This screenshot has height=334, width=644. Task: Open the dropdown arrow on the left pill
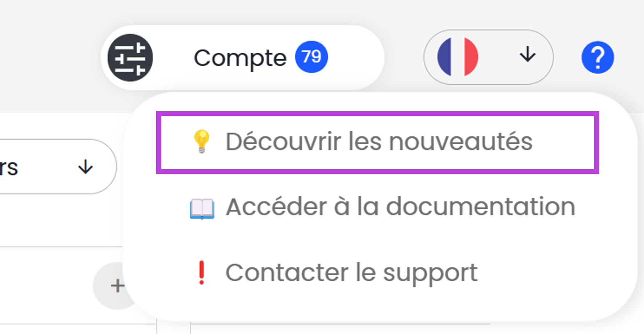click(x=86, y=167)
